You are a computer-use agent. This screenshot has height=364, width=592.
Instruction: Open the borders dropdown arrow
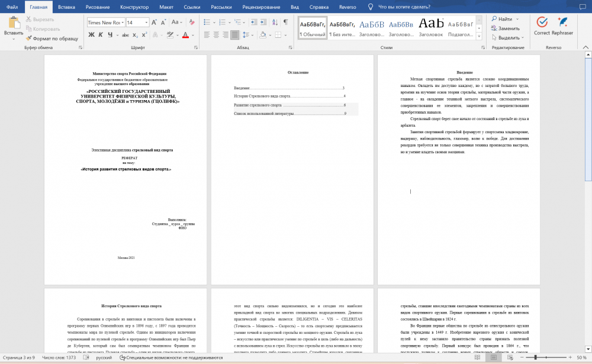coord(285,35)
